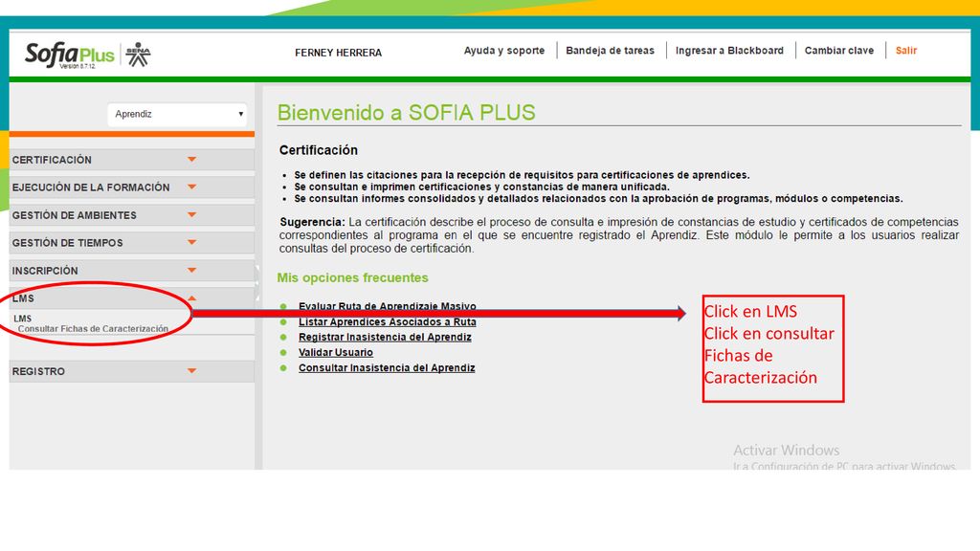
Task: Click the SENA logo icon
Action: coord(138,55)
